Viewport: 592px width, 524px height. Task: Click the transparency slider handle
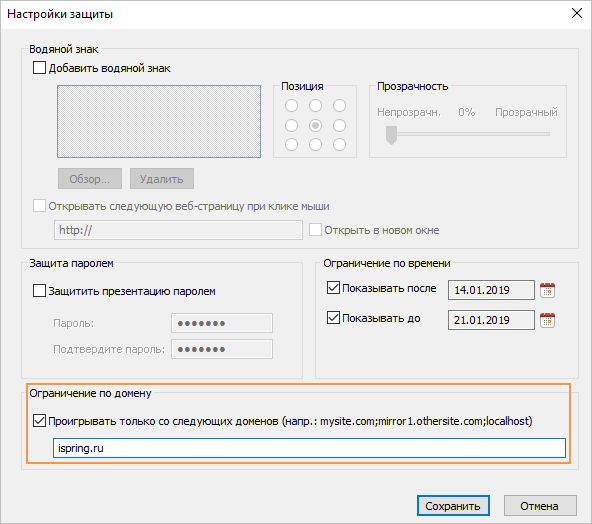click(x=392, y=135)
